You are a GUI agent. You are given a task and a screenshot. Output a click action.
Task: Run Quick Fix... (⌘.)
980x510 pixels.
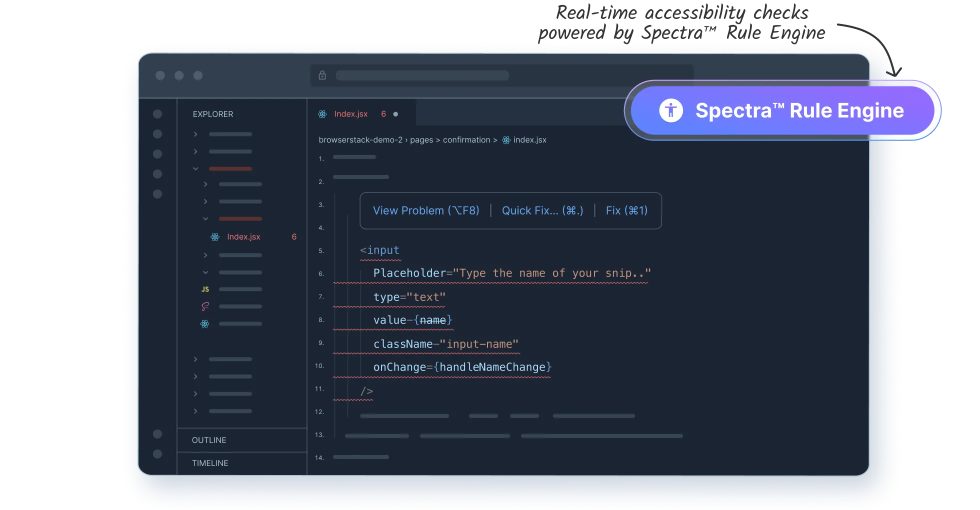coord(542,210)
